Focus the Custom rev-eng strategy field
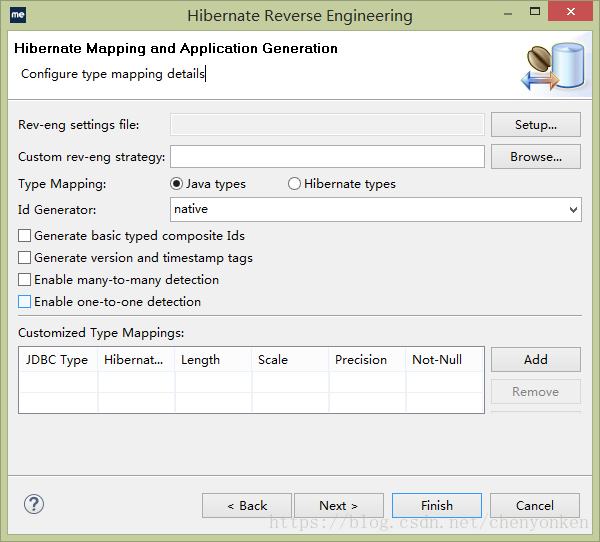Screen dimensions: 600x542 point(327,157)
